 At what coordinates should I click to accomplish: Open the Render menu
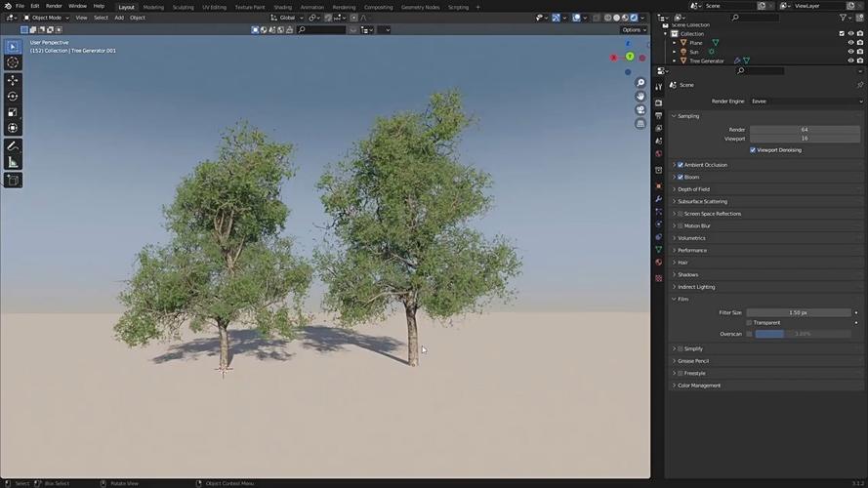(54, 6)
